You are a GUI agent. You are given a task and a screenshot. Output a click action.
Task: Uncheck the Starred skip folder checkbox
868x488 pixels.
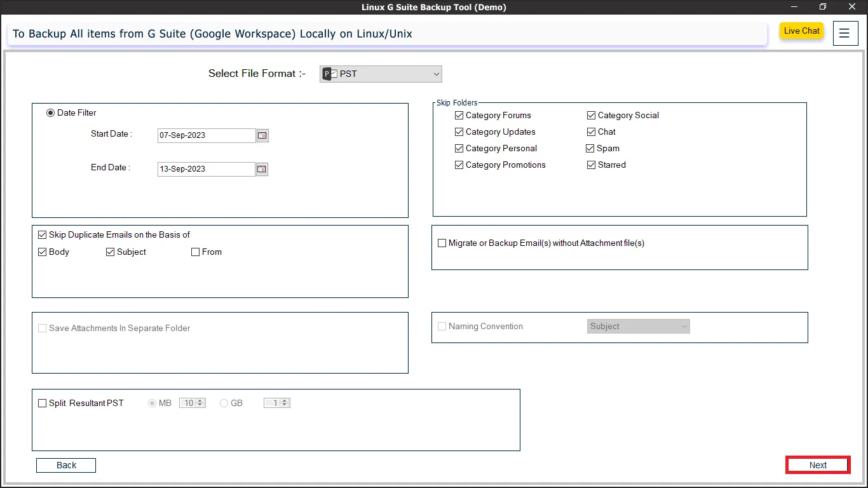pyautogui.click(x=592, y=165)
